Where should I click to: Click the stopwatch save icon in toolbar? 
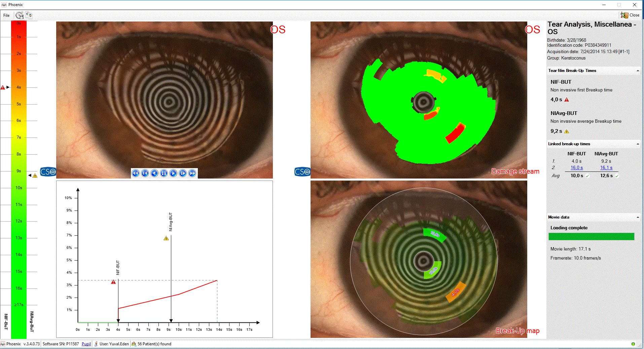point(19,15)
